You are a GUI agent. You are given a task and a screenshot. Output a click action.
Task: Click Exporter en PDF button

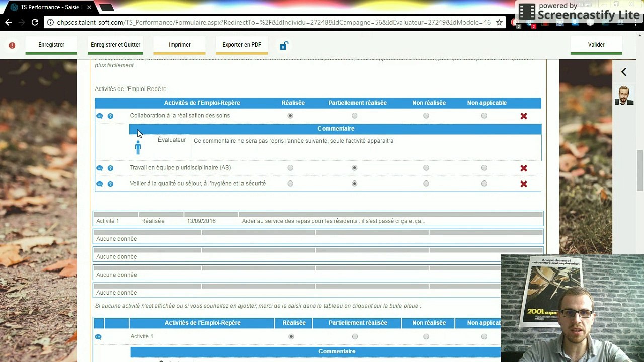242,45
